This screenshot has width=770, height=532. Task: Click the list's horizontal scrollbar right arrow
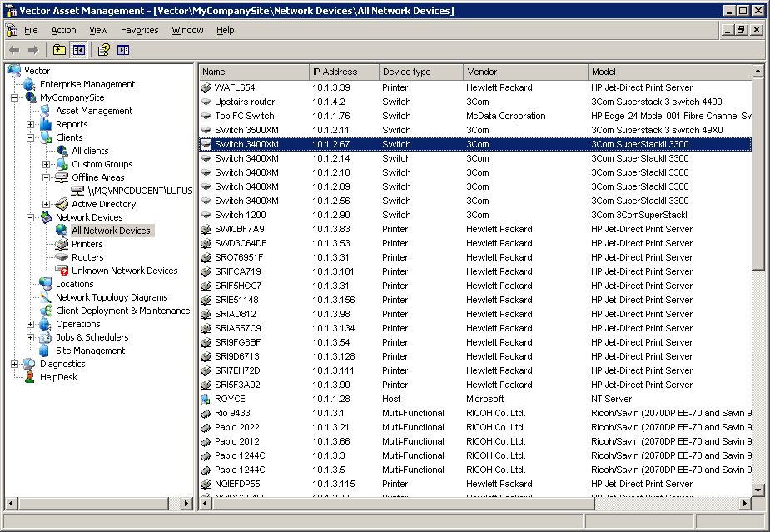745,503
